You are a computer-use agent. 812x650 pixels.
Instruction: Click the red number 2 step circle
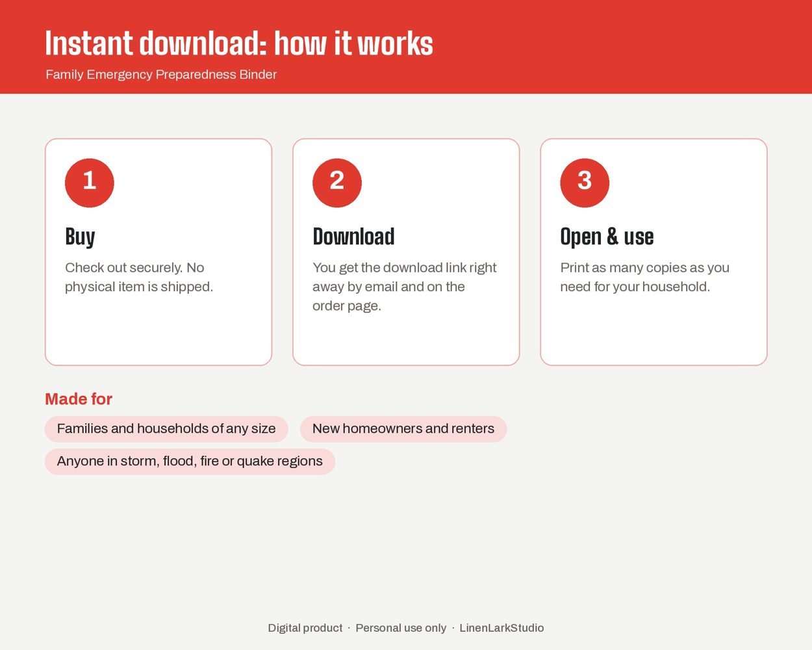(337, 183)
